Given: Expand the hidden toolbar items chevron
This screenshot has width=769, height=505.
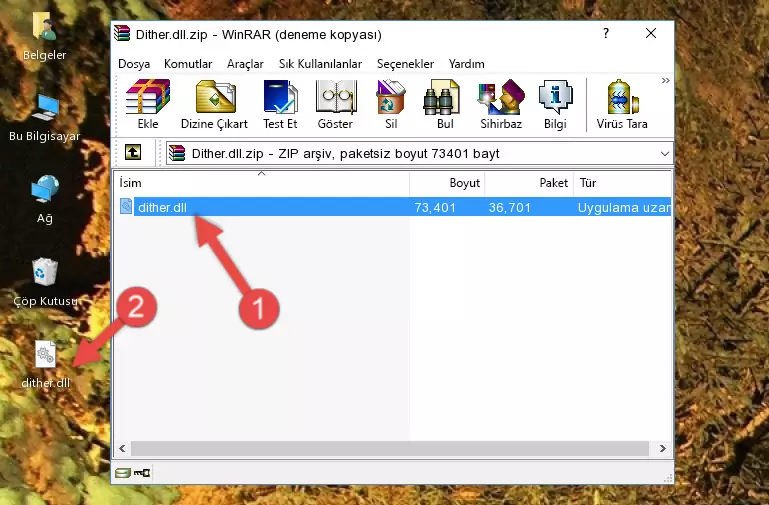Looking at the screenshot, I should [x=665, y=80].
